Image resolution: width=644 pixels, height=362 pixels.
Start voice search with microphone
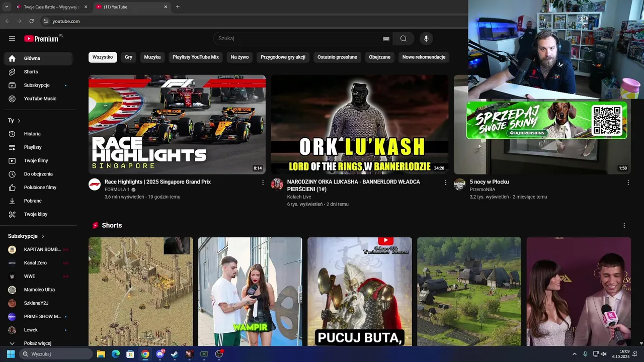426,39
